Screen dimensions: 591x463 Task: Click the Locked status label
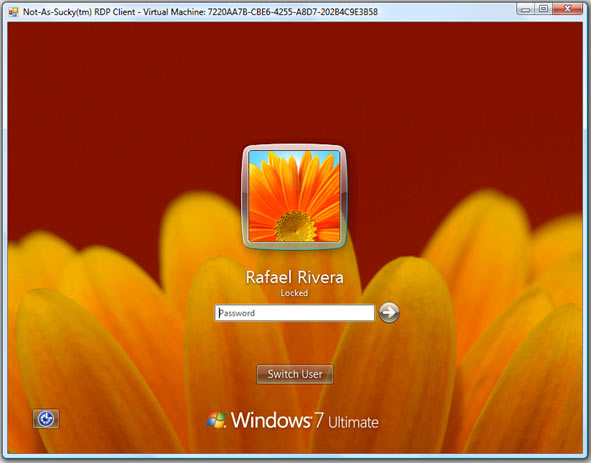click(x=294, y=293)
